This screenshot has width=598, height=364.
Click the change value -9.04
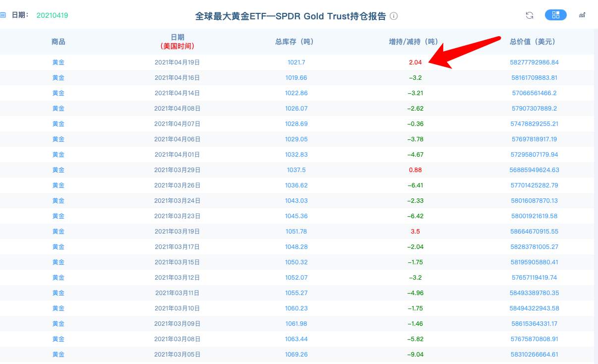point(416,355)
